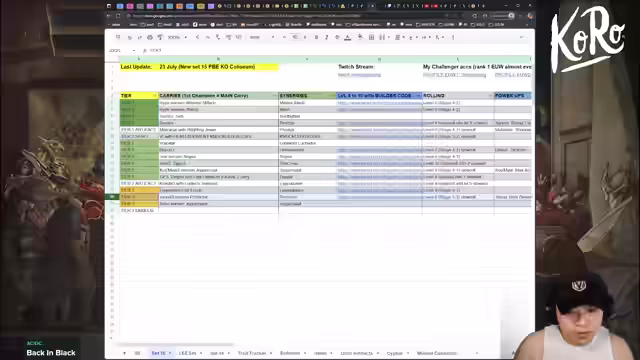Open the zoom level dropdown
Image resolution: width=640 pixels, height=360 pixels.
click(x=177, y=37)
